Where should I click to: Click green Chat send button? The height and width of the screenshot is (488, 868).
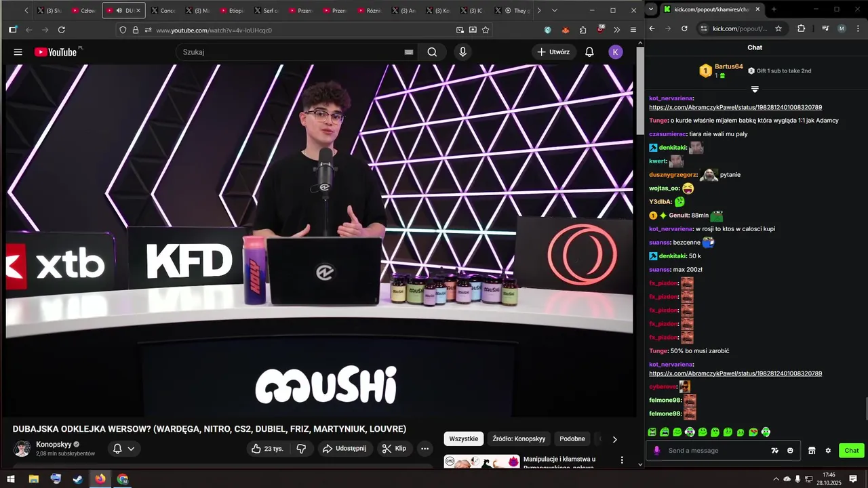(852, 451)
